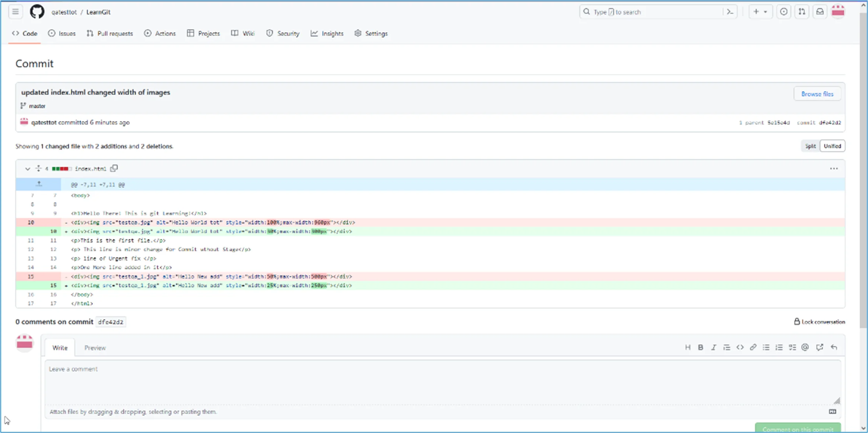Click the mention @ icon

click(x=805, y=347)
